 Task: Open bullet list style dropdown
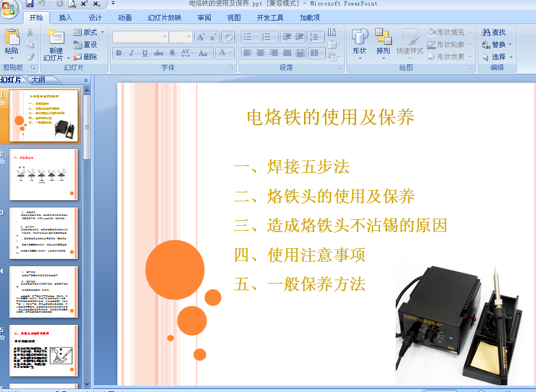coord(250,37)
